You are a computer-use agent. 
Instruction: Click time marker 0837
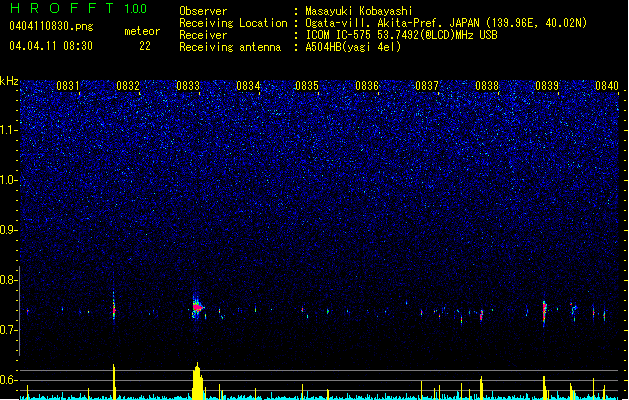(x=427, y=86)
